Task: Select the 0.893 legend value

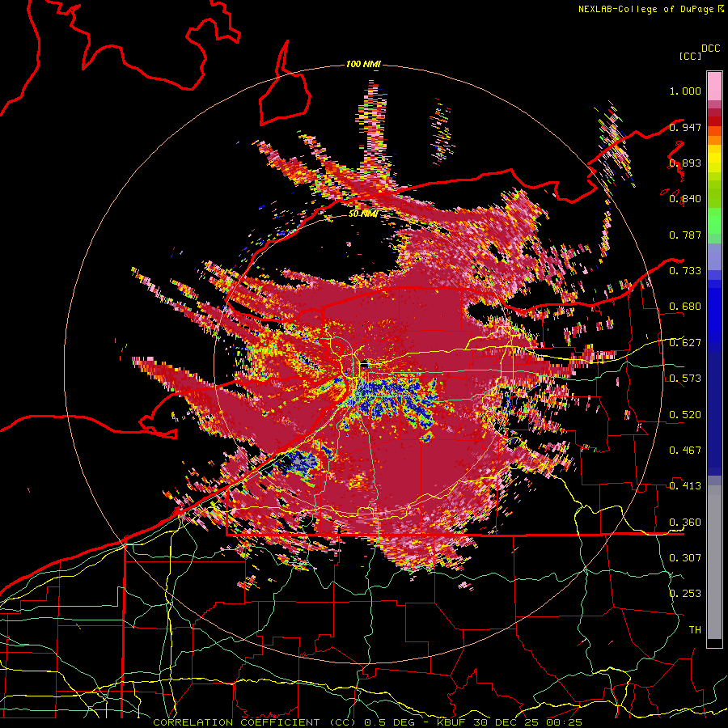Action: 685,163
